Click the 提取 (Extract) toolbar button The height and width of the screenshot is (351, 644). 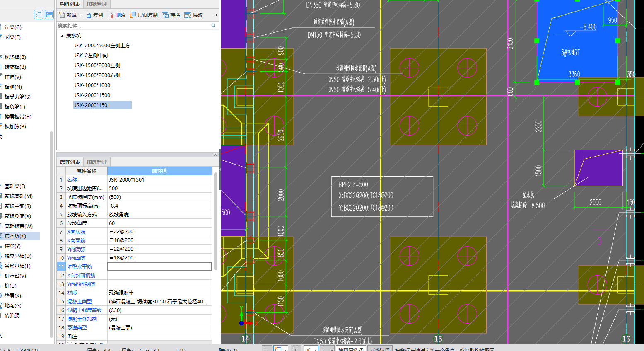(x=193, y=15)
